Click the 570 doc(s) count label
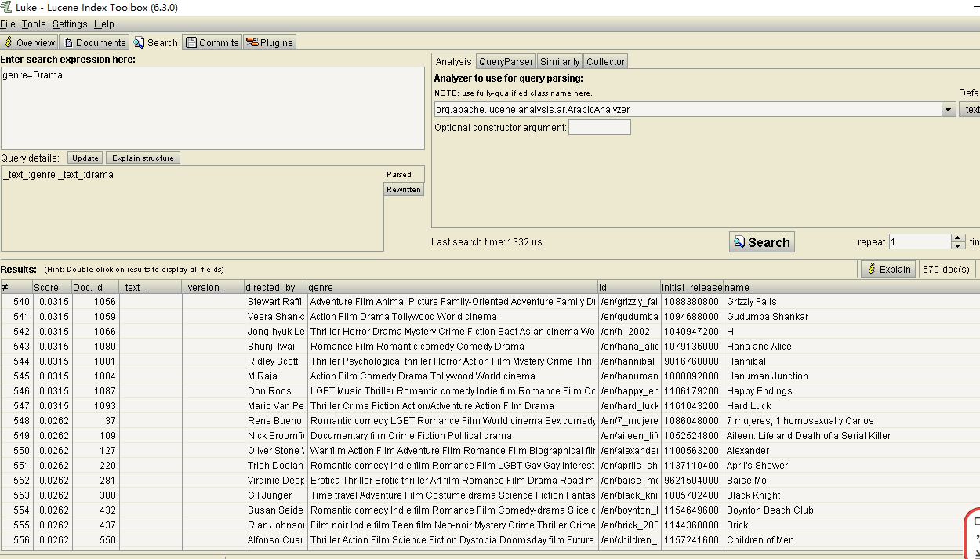The image size is (980, 559). tap(946, 269)
